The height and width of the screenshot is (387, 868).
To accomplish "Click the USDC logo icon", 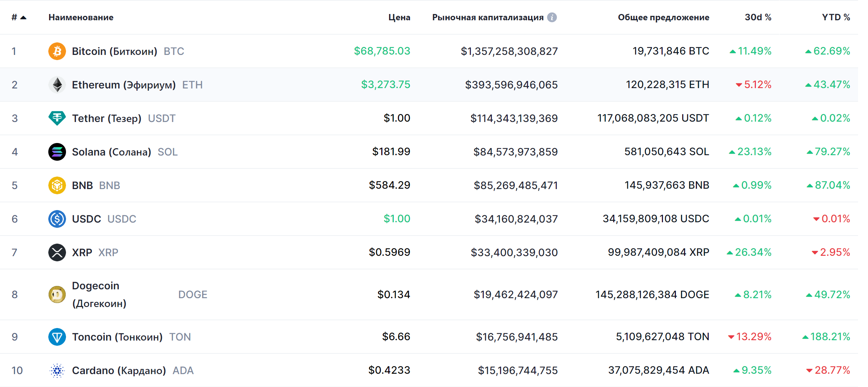I will [57, 219].
